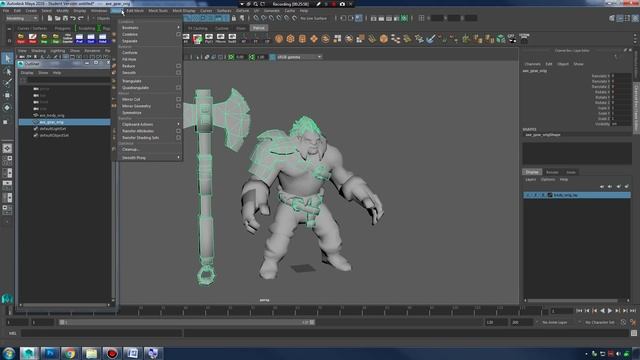Choose the Rotate tool in toolbox

(x=7, y=108)
